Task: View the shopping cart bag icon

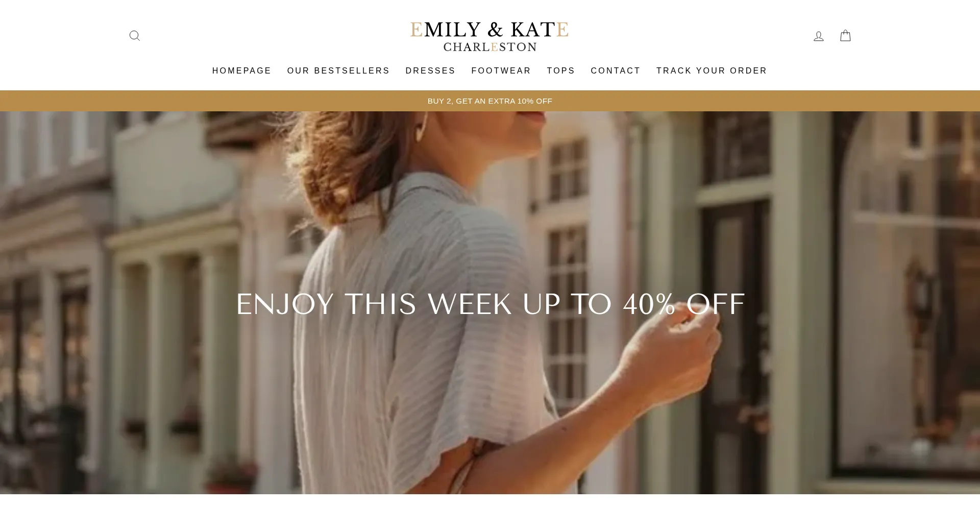Action: pos(845,35)
